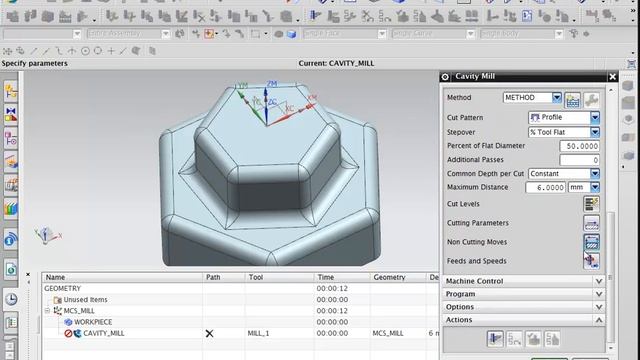Open the Operation Navigator sidebar icon
The width and height of the screenshot is (640, 360).
click(x=11, y=162)
